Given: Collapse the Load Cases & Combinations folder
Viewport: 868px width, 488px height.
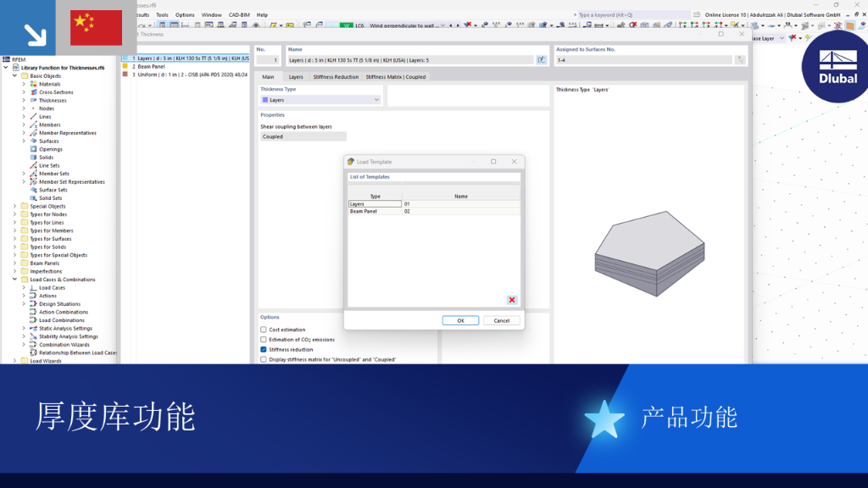Looking at the screenshot, I should click(x=15, y=280).
